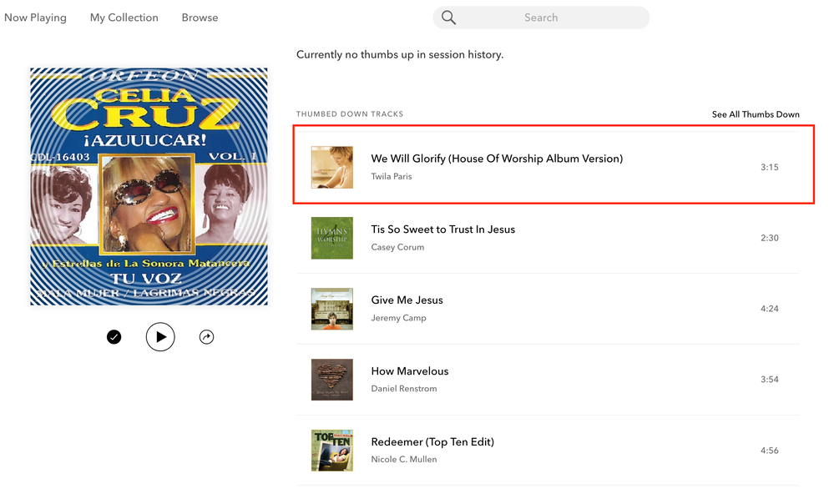
Task: Open artist Jeremy Camp
Action: click(x=398, y=318)
